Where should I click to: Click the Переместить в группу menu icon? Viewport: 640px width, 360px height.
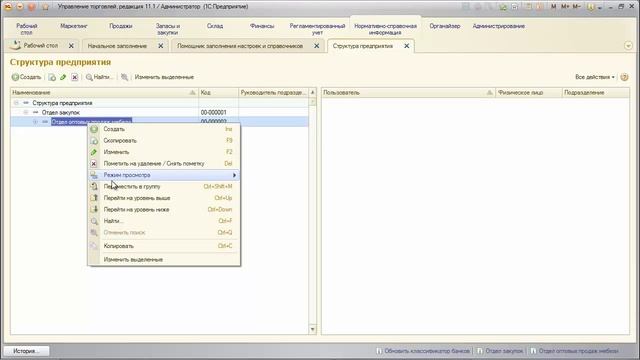tap(94, 187)
